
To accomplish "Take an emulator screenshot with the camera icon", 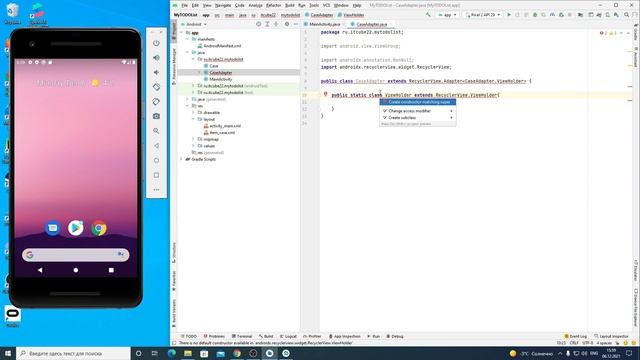I will 156,116.
